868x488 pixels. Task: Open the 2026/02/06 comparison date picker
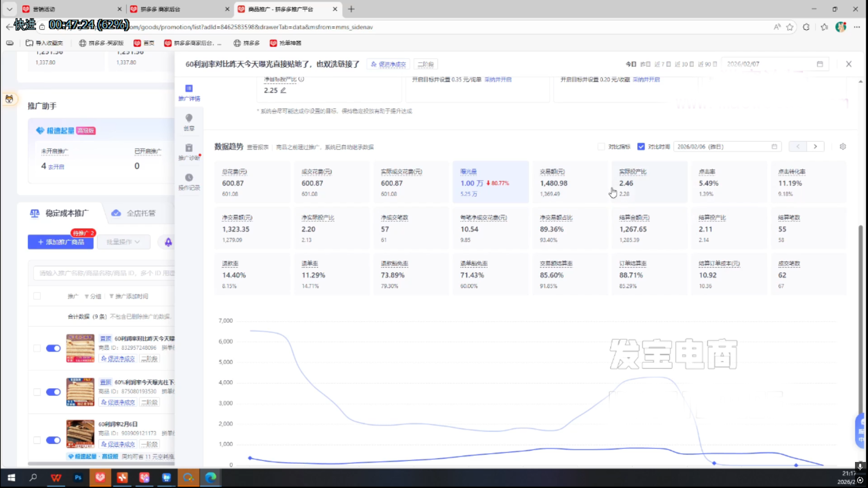pos(727,146)
